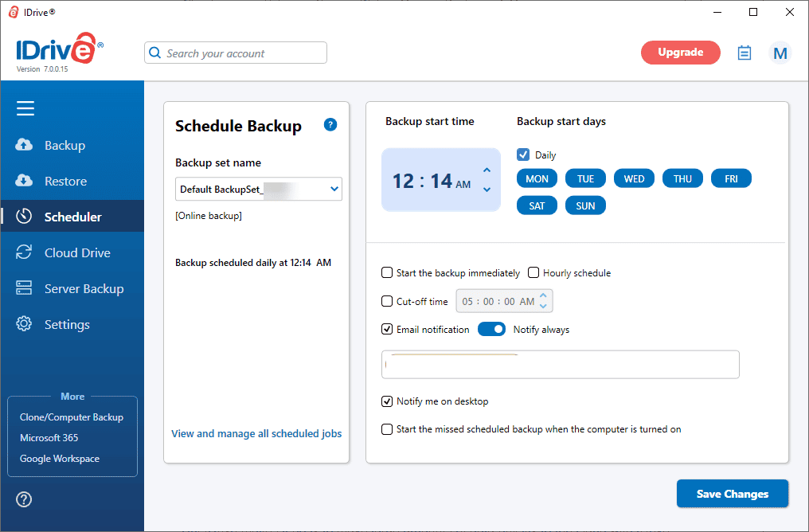Toggle the Daily checkbox
Screen dimensions: 809x532
(523, 155)
